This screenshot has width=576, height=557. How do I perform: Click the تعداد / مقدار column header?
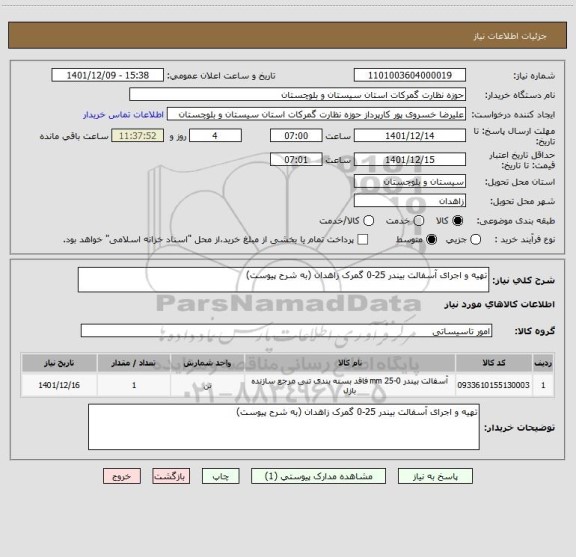[x=134, y=363]
